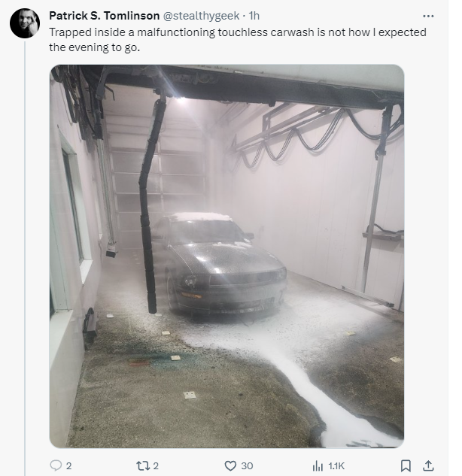
Task: Open Patrick S. Tomlinson's profile avatar
Action: coord(24,23)
